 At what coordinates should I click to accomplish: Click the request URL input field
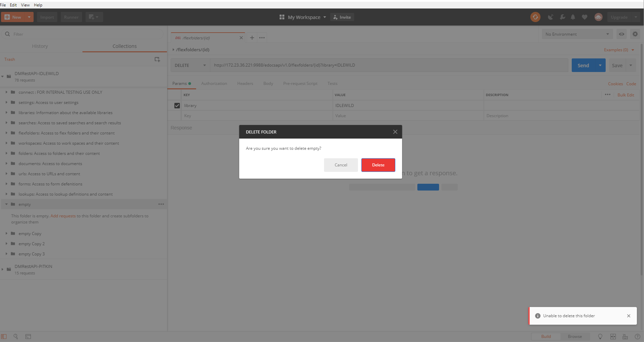(373, 65)
